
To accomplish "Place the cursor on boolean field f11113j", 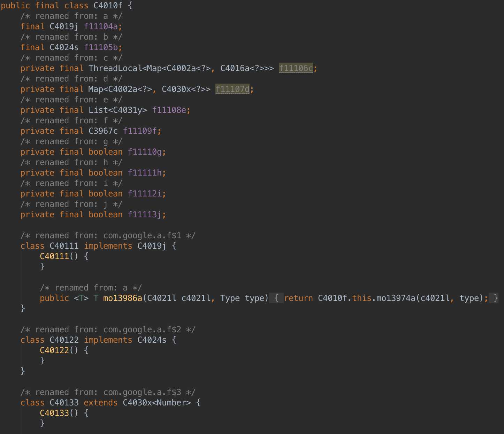I will pyautogui.click(x=145, y=215).
